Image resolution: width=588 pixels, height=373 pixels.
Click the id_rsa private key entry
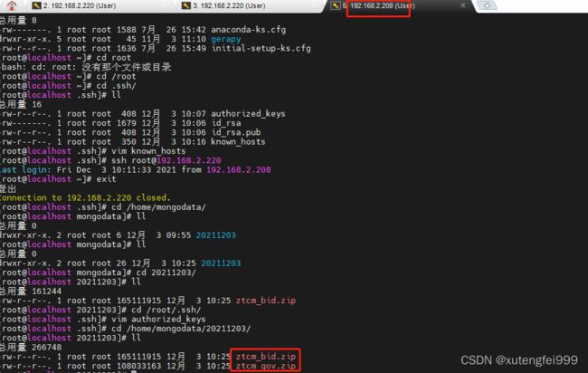tap(226, 123)
